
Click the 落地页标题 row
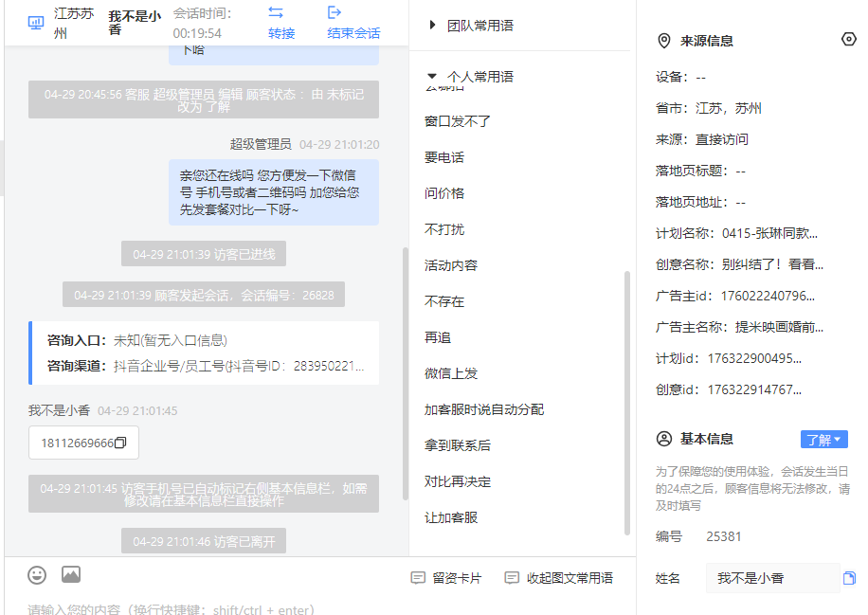(701, 171)
